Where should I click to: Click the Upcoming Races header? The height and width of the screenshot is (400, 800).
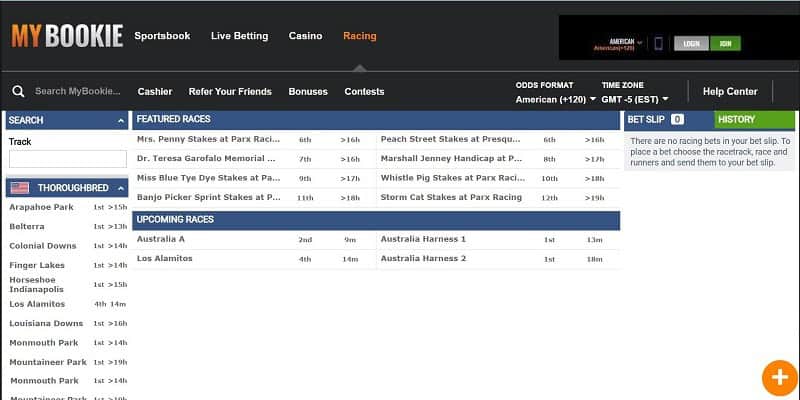pos(376,220)
